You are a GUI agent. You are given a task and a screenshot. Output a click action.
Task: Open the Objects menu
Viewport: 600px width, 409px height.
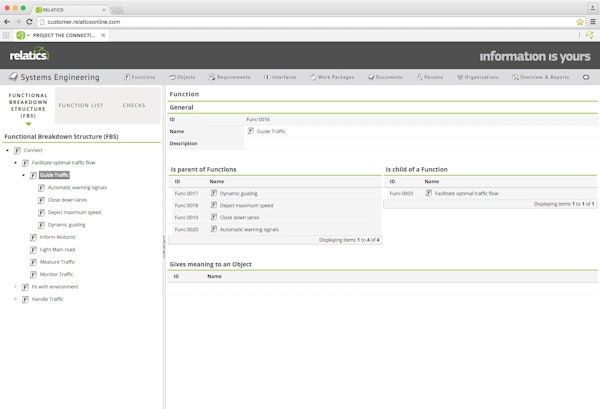[x=182, y=77]
